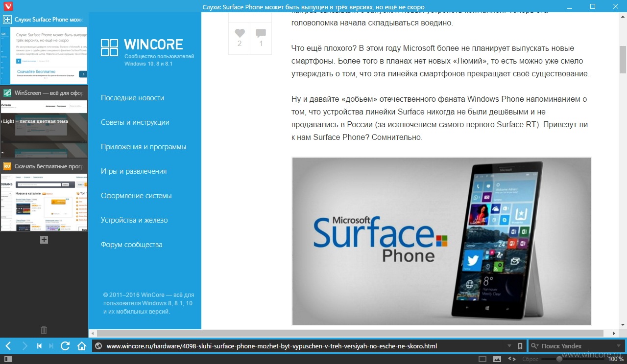The width and height of the screenshot is (627, 364).
Task: Toggle image loading in status bar
Action: [x=497, y=359]
